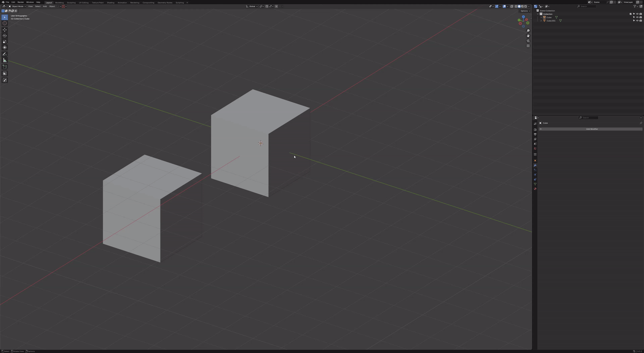Select the Add Cube tool
Image resolution: width=644 pixels, height=353 pixels.
click(x=5, y=67)
